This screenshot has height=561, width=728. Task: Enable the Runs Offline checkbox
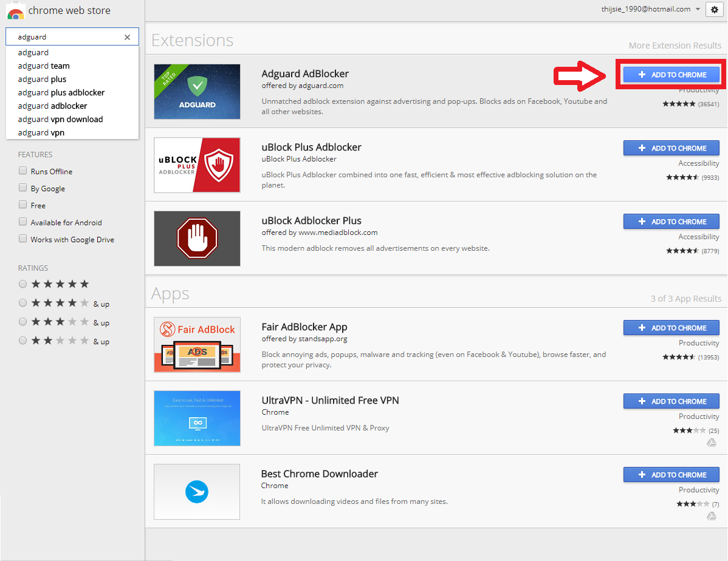(22, 171)
